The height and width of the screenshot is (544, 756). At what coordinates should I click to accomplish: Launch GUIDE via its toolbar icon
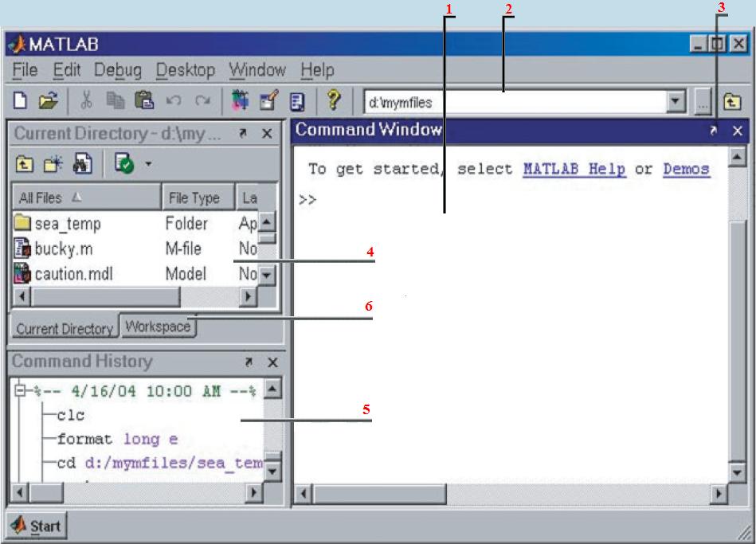(268, 100)
